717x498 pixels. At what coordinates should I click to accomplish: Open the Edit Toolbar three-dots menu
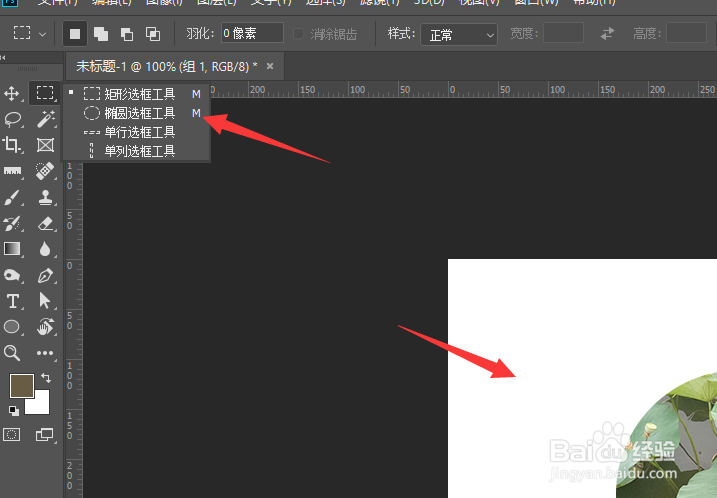point(45,353)
